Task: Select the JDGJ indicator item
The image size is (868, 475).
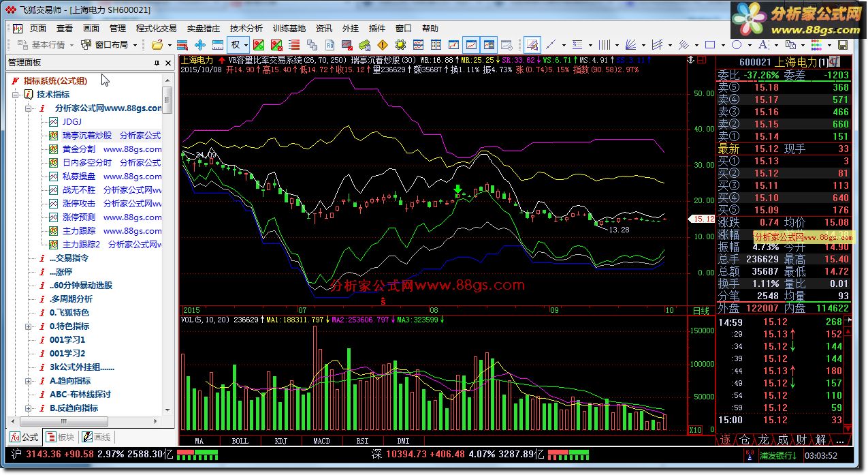Action: (71, 122)
